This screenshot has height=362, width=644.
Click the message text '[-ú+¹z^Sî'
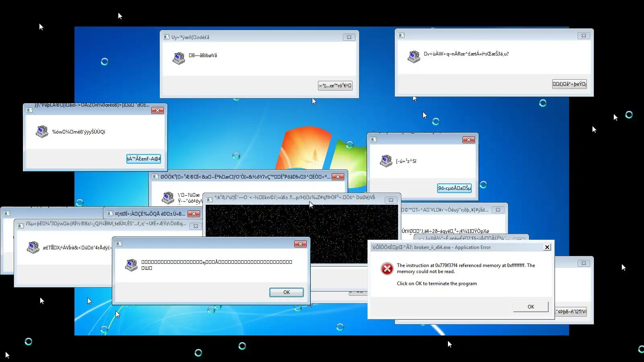[x=406, y=161]
